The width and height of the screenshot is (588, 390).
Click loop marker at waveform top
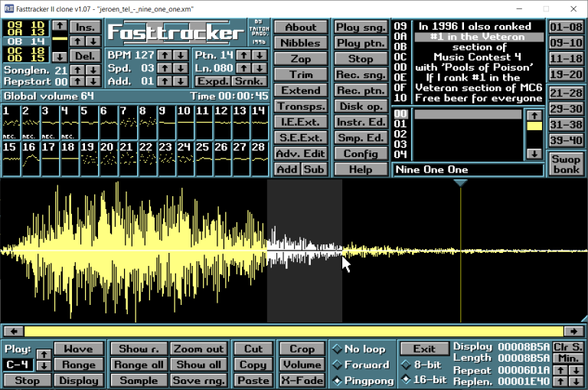(x=460, y=183)
